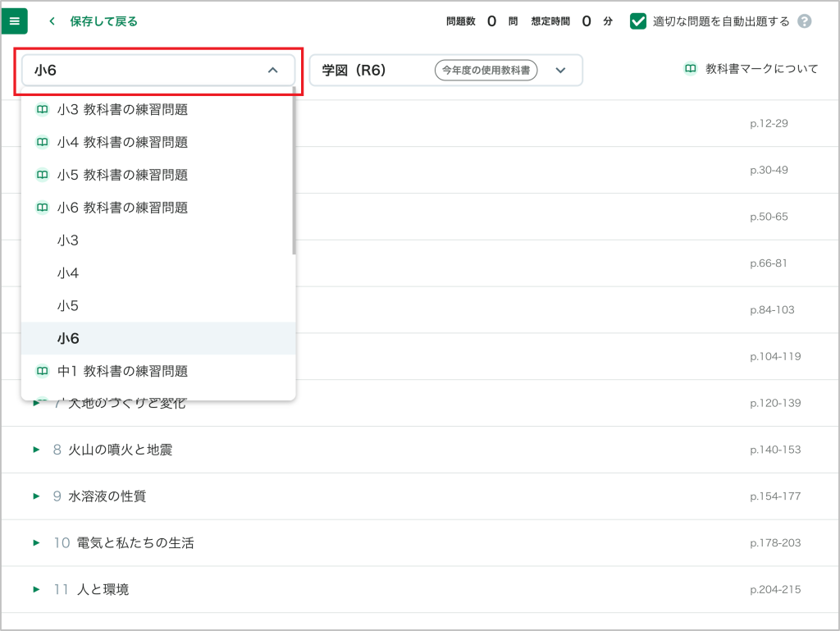Open 教科書マークについて link
The width and height of the screenshot is (840, 631).
[x=762, y=69]
